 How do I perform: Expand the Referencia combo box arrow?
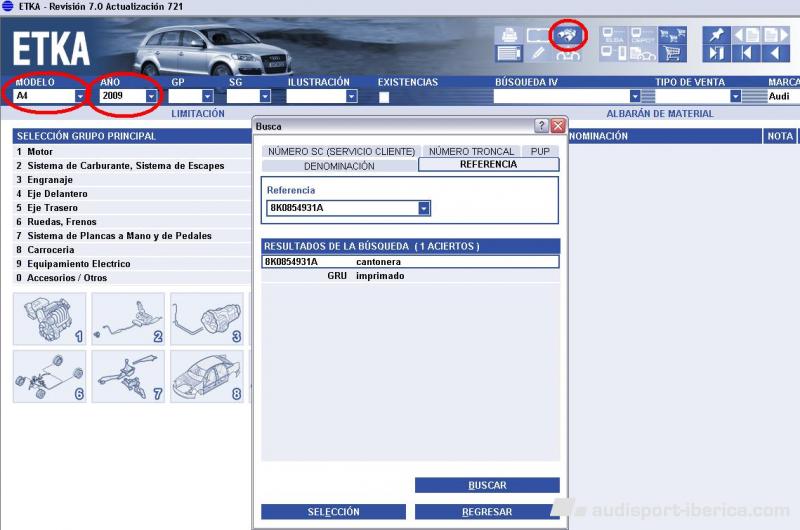[x=424, y=208]
